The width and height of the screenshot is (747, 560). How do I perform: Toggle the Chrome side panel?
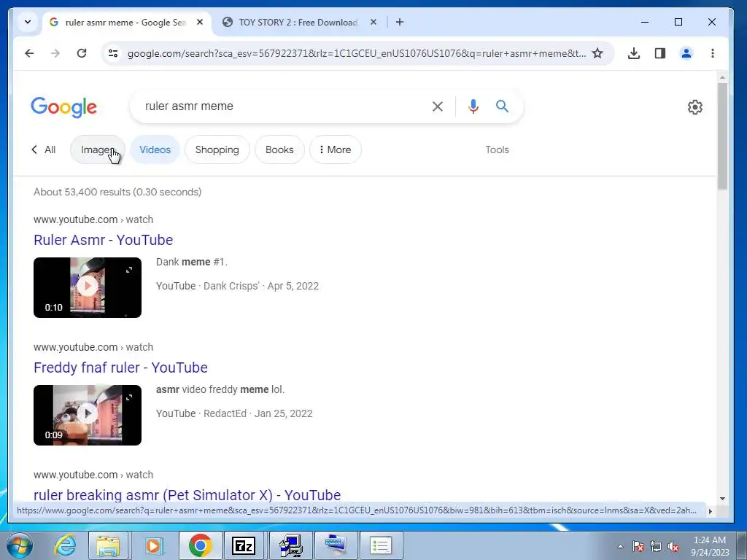coord(659,53)
